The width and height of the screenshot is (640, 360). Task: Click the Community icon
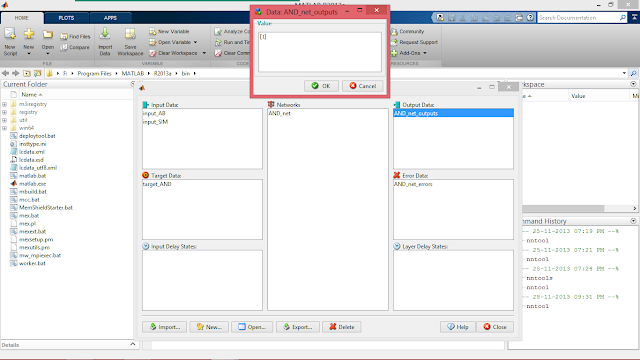pyautogui.click(x=394, y=31)
